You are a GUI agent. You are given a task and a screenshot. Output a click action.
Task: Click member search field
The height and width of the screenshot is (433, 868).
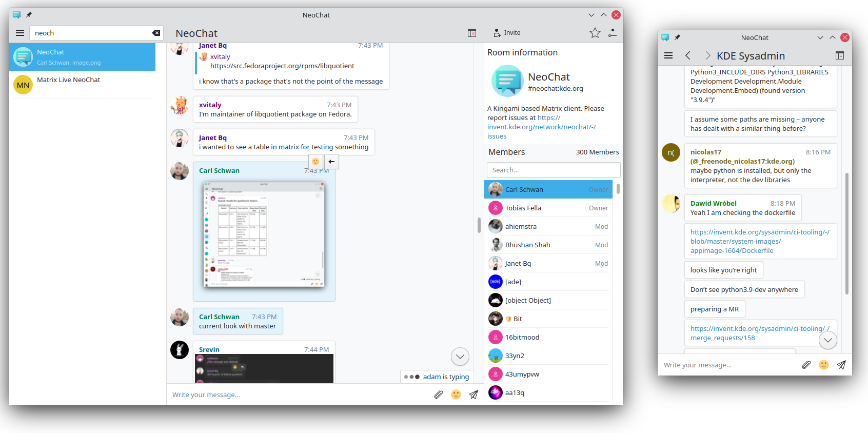[x=554, y=170]
